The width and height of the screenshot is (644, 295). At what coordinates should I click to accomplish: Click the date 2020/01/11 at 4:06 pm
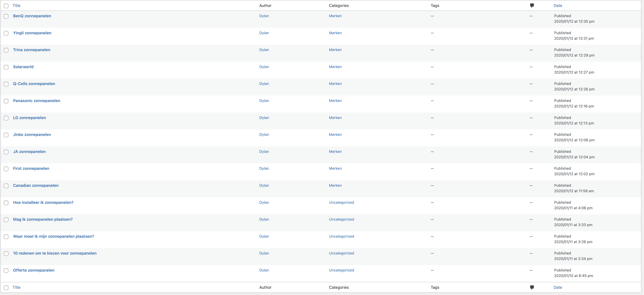point(573,208)
